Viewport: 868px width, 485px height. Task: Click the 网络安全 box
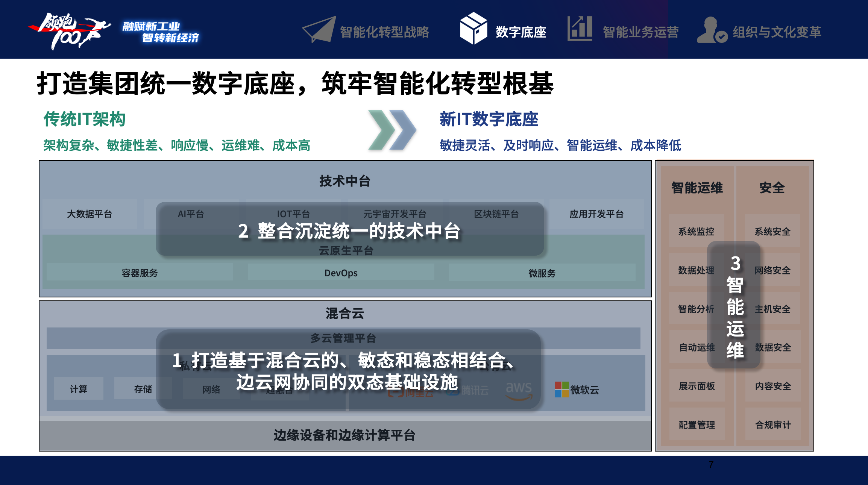tap(772, 270)
